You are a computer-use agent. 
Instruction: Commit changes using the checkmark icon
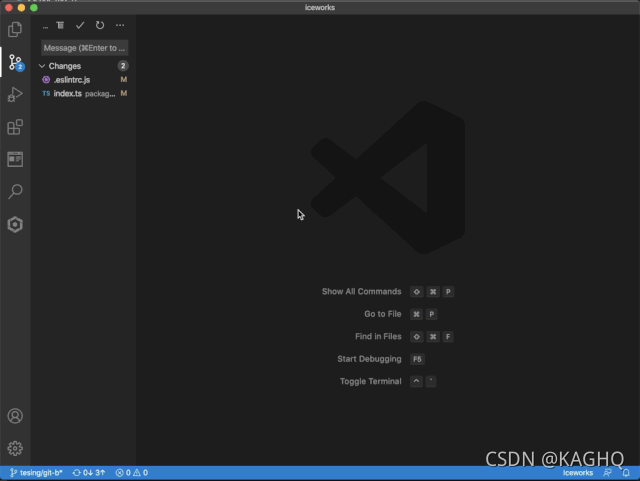80,25
